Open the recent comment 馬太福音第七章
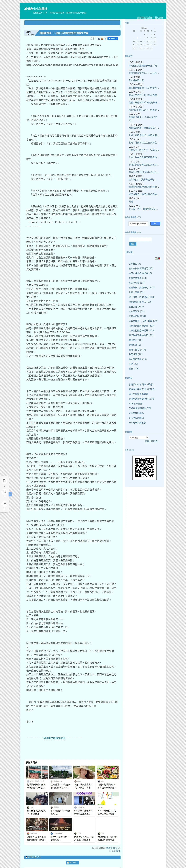The image size is (186, 868). pyautogui.click(x=136, y=81)
